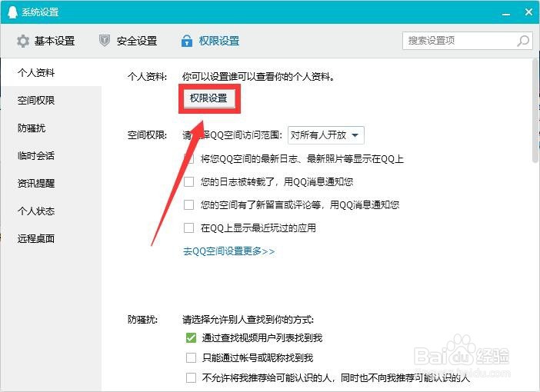
Task: Click the 空间权限: section label in content
Action: [x=147, y=135]
